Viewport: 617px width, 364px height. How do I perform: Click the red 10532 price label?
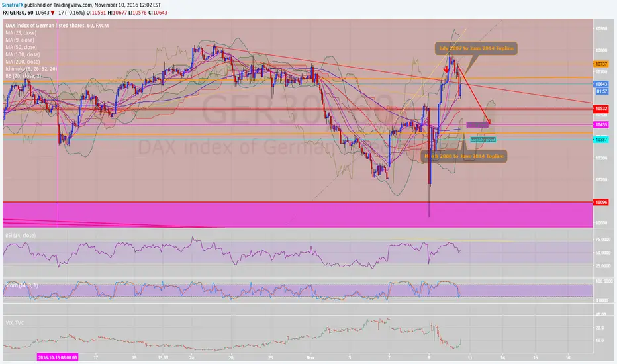point(601,109)
